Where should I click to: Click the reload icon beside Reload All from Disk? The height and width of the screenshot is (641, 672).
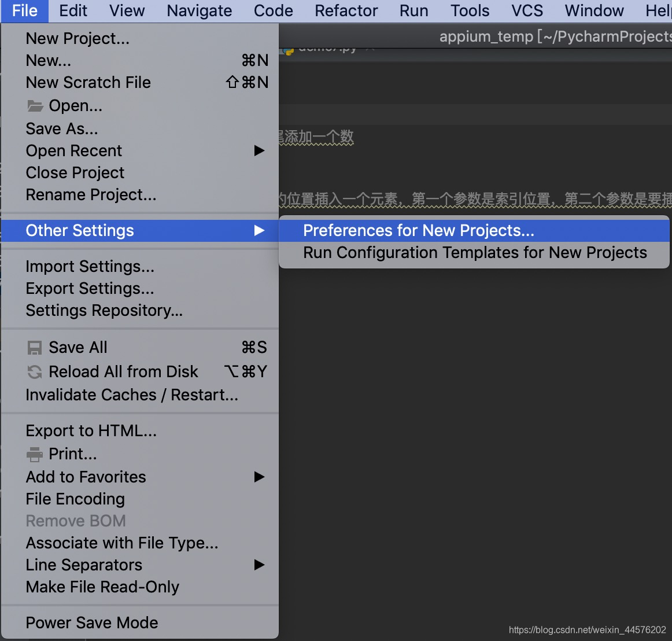click(35, 372)
